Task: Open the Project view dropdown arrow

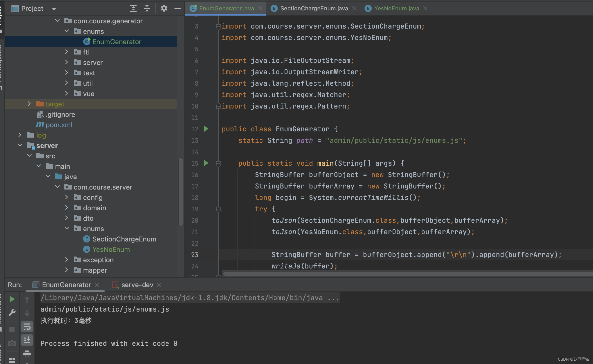Action: point(54,9)
